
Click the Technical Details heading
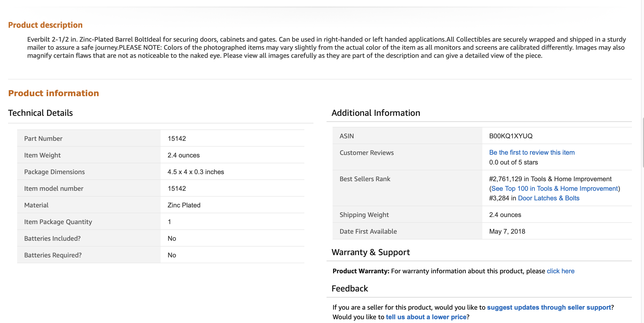tap(40, 113)
